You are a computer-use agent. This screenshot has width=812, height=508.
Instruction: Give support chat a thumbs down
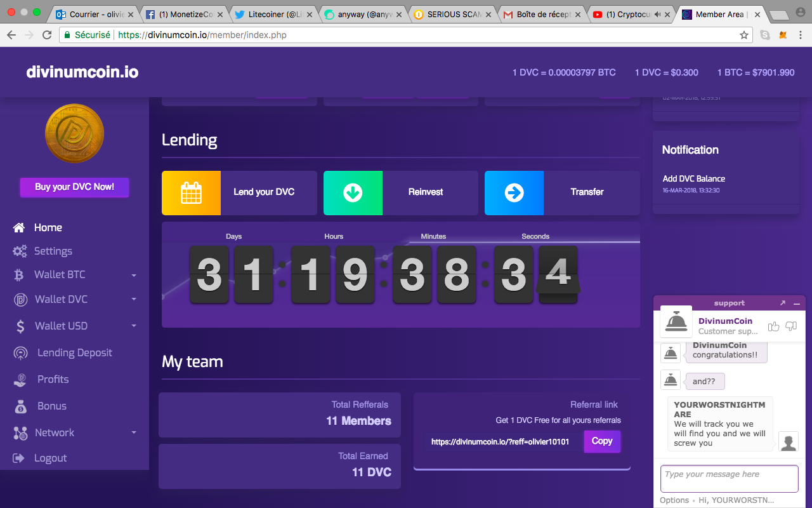791,326
